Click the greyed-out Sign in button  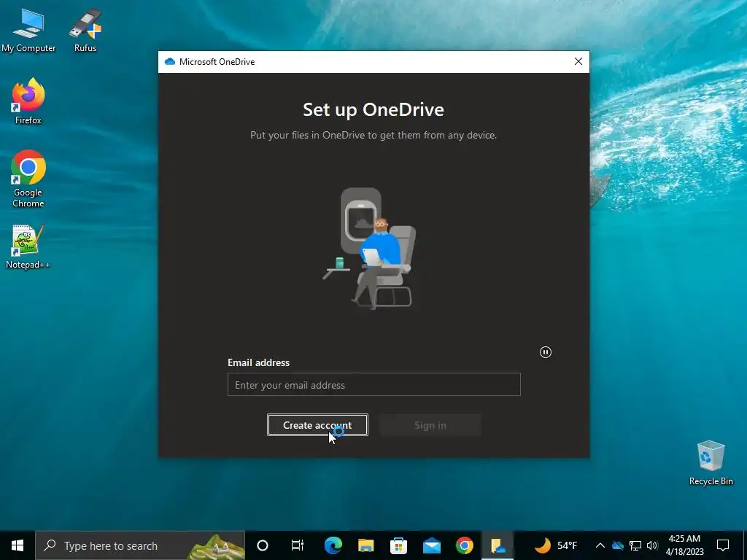[x=430, y=425]
